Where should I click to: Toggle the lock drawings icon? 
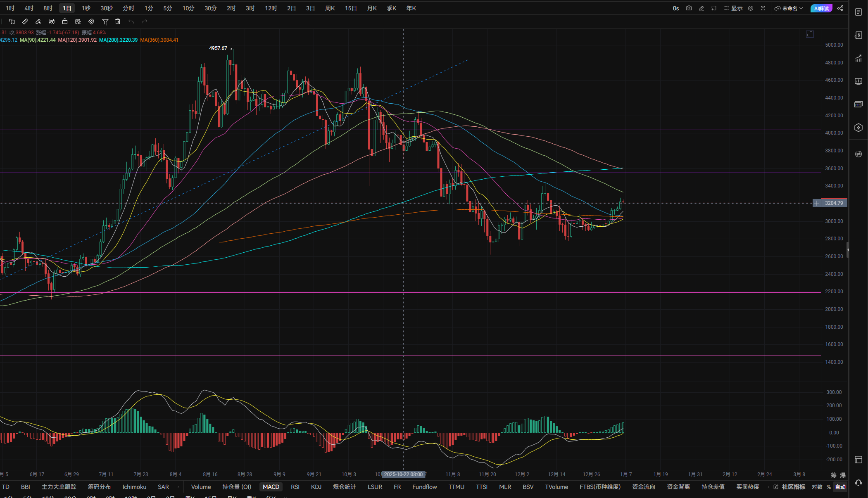65,21
